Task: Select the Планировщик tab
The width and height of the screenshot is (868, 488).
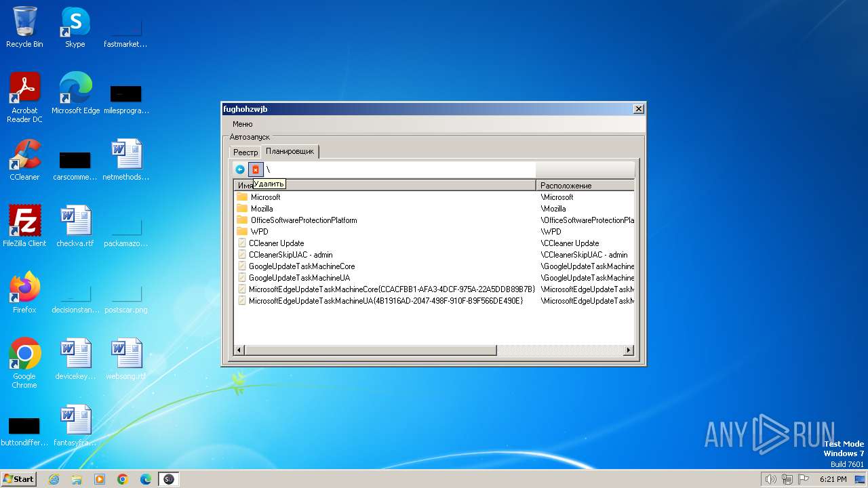Action: click(290, 151)
